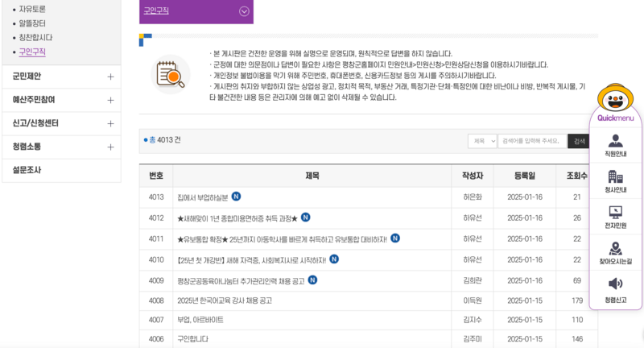Click the Quickmenu mascot character
This screenshot has height=348, width=644.
[615, 97]
